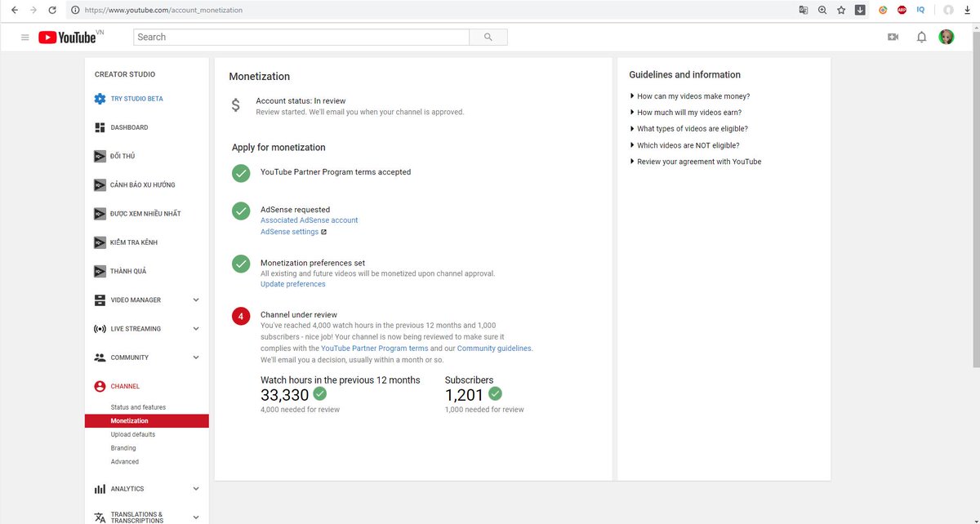The width and height of the screenshot is (980, 524).
Task: Click the dollar sign account status icon
Action: point(236,105)
